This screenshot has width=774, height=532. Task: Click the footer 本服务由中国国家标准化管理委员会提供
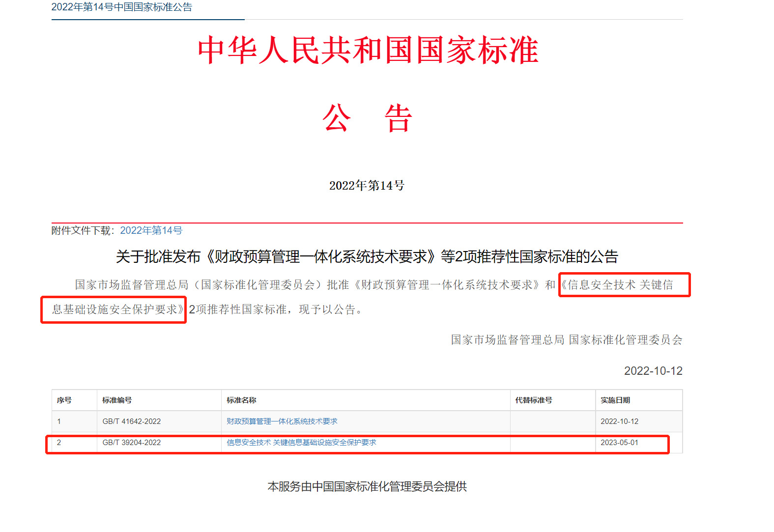click(367, 486)
